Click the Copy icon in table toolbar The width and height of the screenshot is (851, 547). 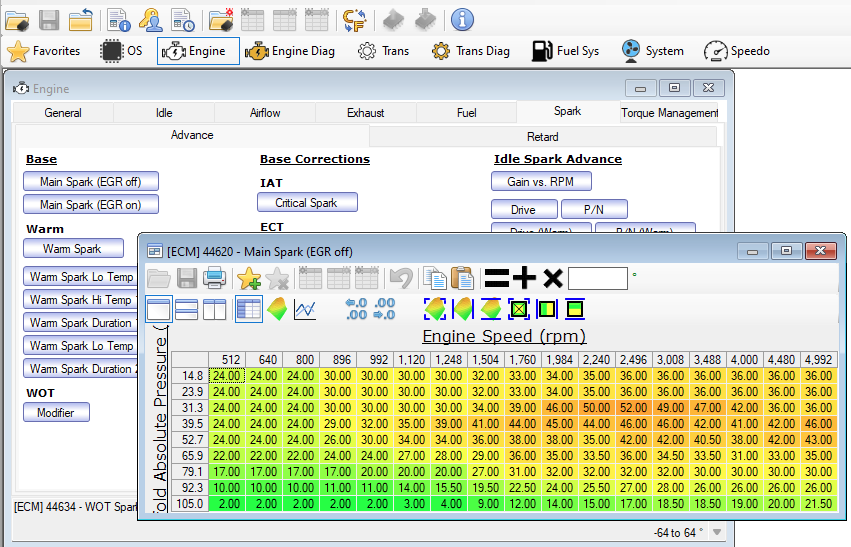pos(435,279)
